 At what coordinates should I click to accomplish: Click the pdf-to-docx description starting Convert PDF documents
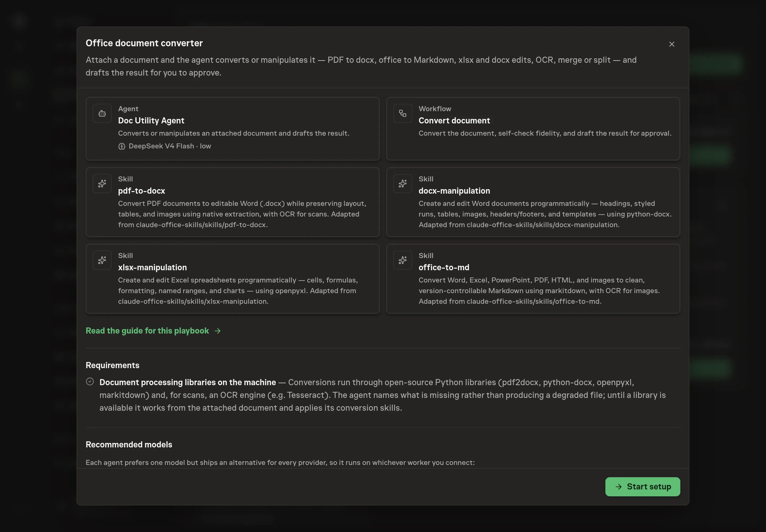(x=242, y=214)
